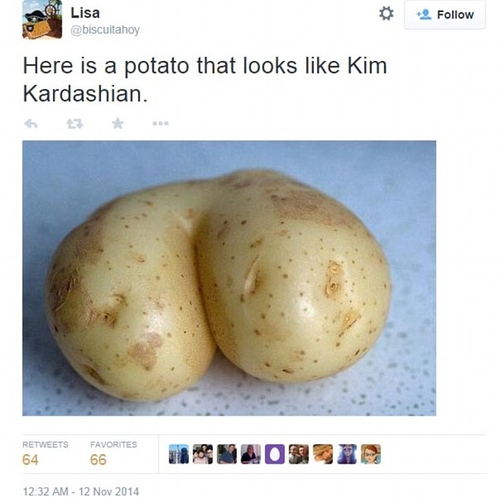The image size is (500, 500).
Task: Click the reply arrow icon
Action: coord(31,124)
